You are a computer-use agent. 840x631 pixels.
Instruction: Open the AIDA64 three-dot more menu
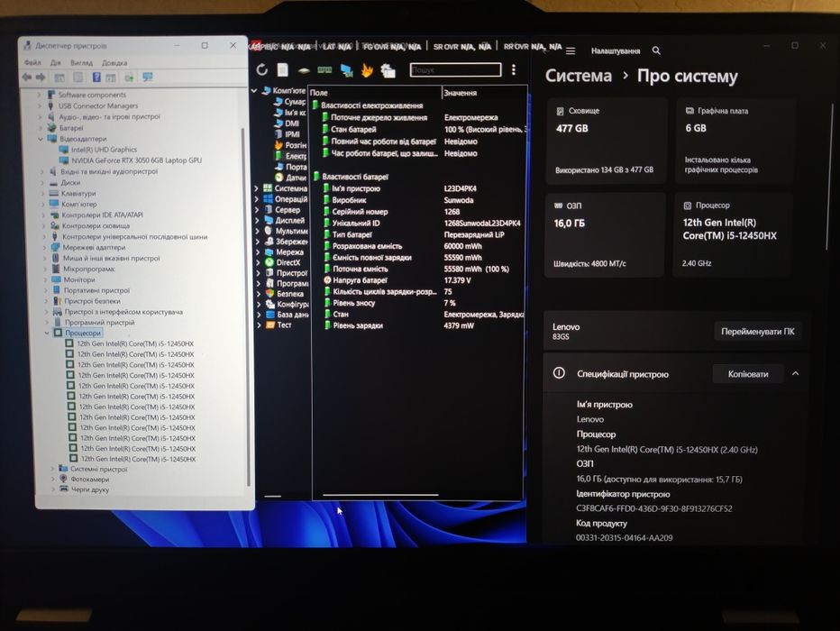pyautogui.click(x=513, y=69)
